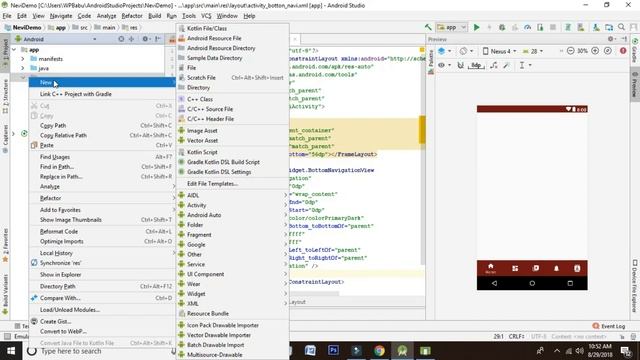Expand the manifests folder
Screen dimensions: 640x360
[23, 59]
